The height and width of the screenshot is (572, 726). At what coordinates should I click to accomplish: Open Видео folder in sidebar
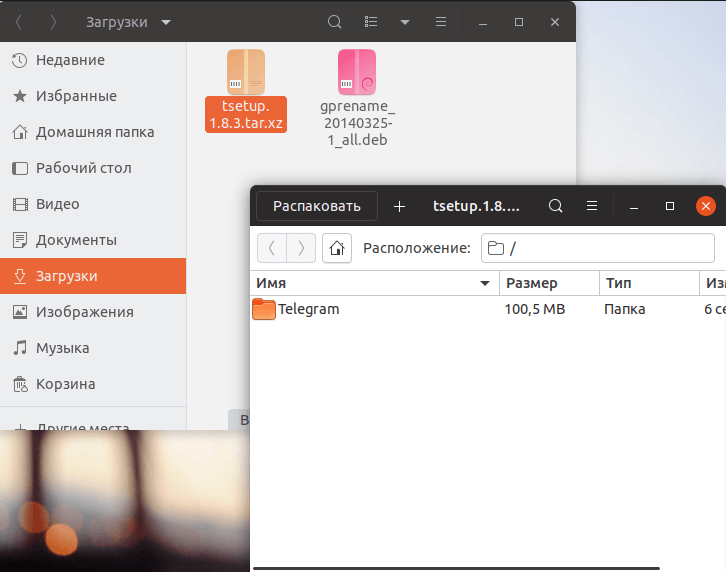[x=93, y=204]
